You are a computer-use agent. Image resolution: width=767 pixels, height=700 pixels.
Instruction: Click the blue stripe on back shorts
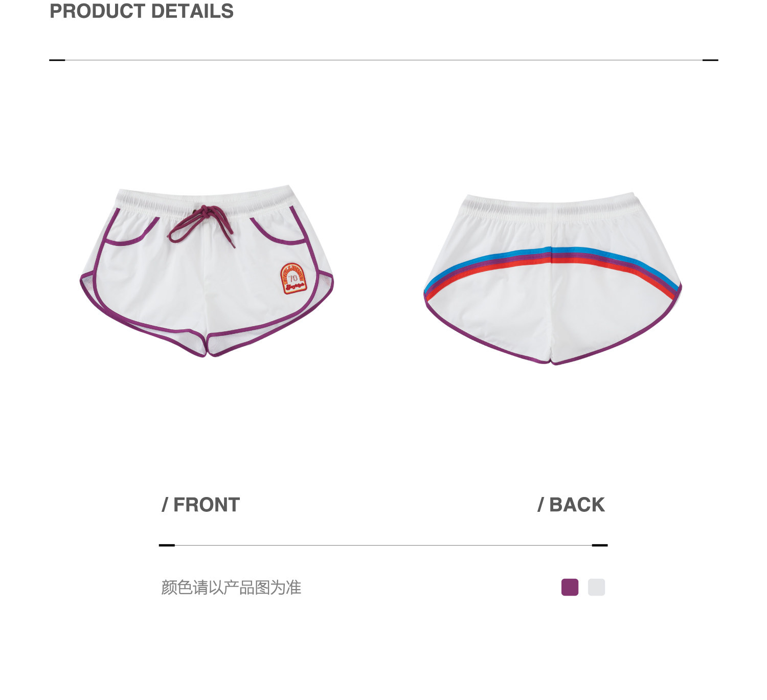pyautogui.click(x=552, y=251)
